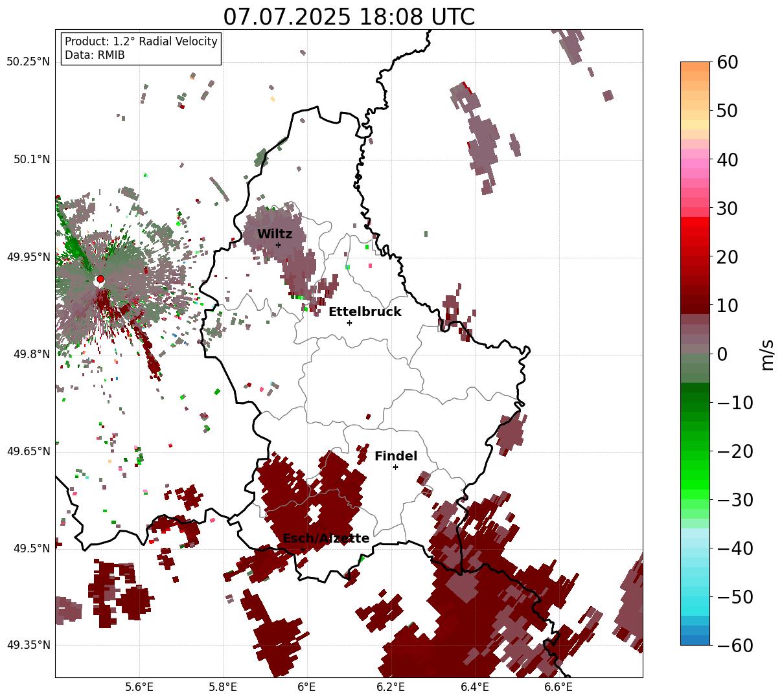Click the 49.5°N latitude label
Image resolution: width=782 pixels, height=700 pixels.
tap(32, 548)
